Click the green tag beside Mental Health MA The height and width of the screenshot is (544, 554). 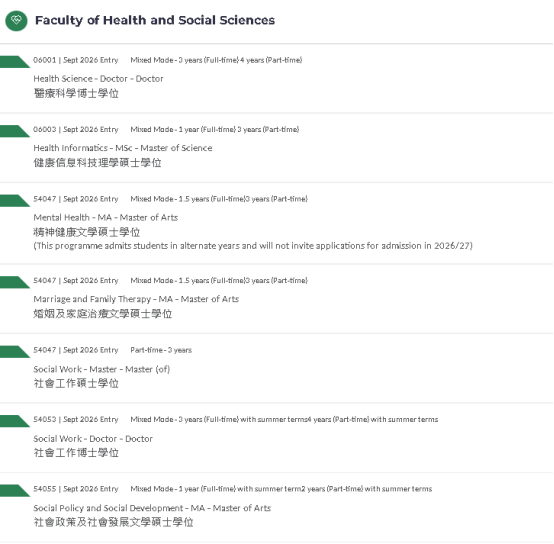(15, 201)
